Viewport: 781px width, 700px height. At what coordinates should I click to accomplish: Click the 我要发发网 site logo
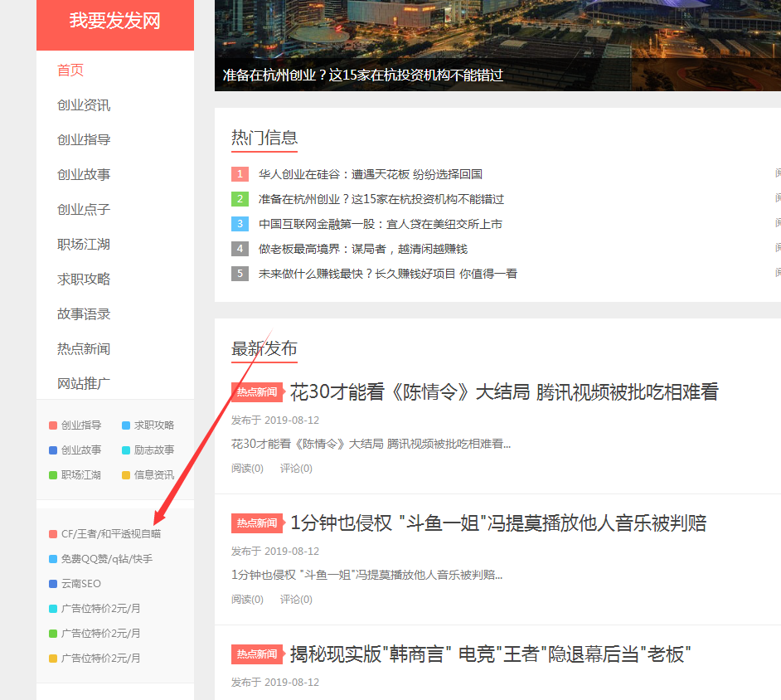point(114,22)
